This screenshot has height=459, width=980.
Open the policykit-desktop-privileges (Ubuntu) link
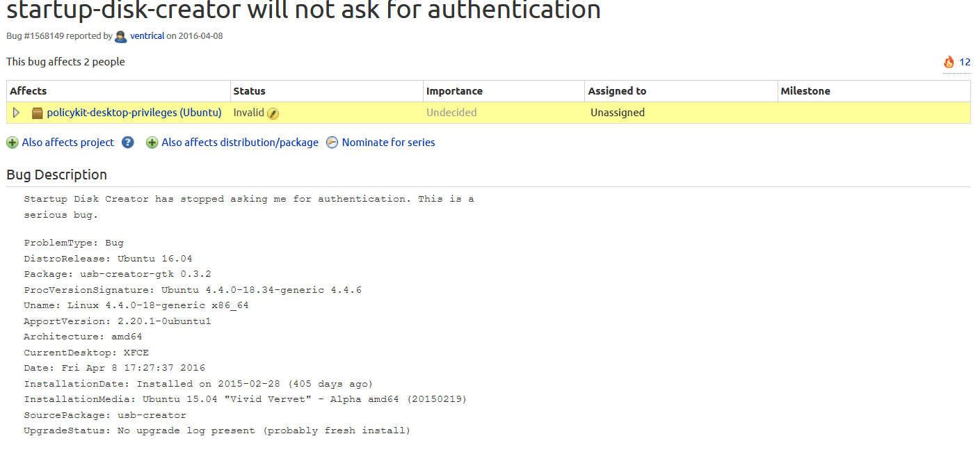(134, 113)
